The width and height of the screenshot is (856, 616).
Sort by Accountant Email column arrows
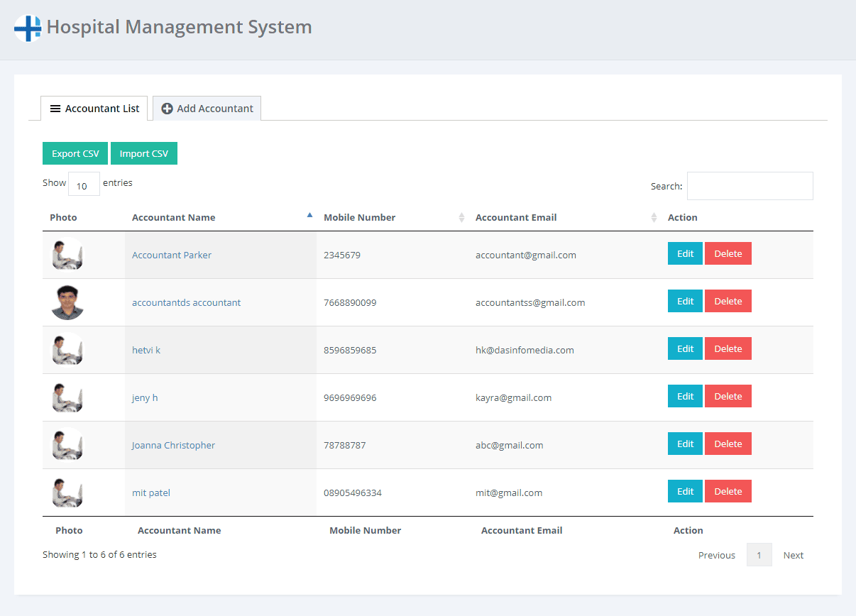click(x=654, y=218)
